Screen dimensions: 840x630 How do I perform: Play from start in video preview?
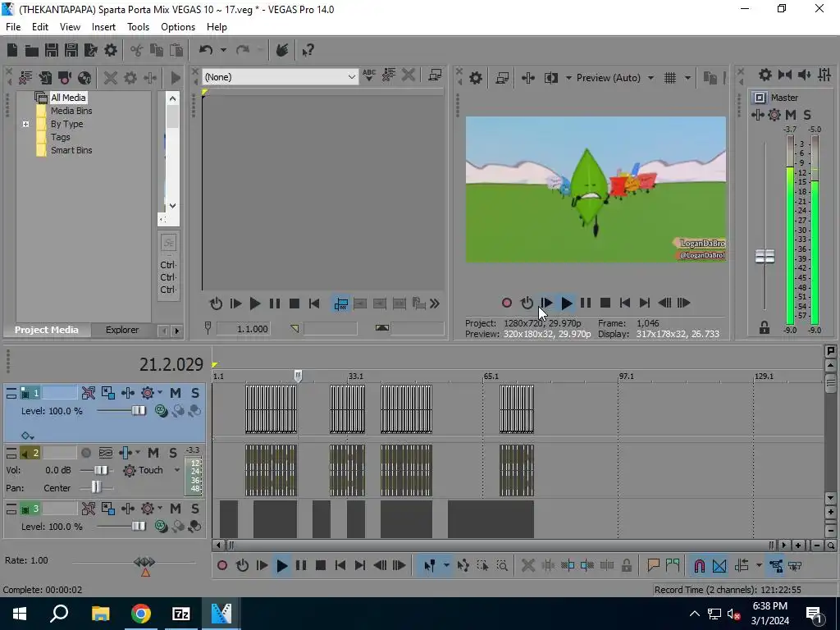coord(546,304)
